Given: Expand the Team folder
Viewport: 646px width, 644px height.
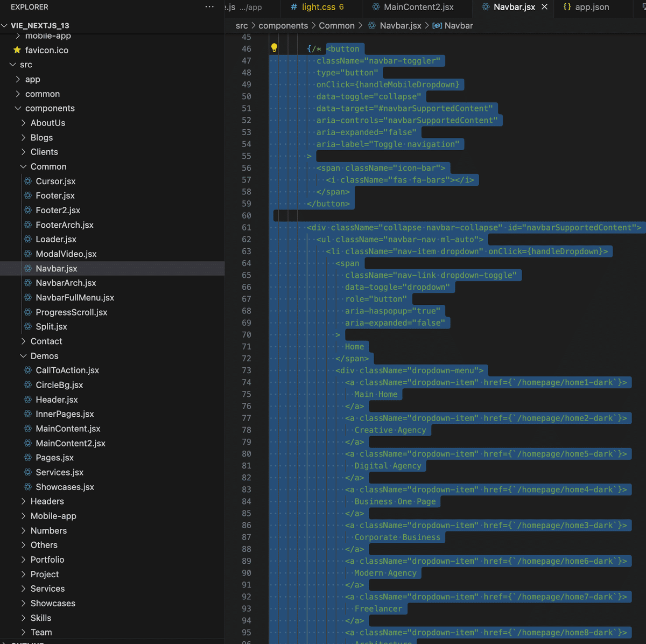Looking at the screenshot, I should [x=23, y=632].
